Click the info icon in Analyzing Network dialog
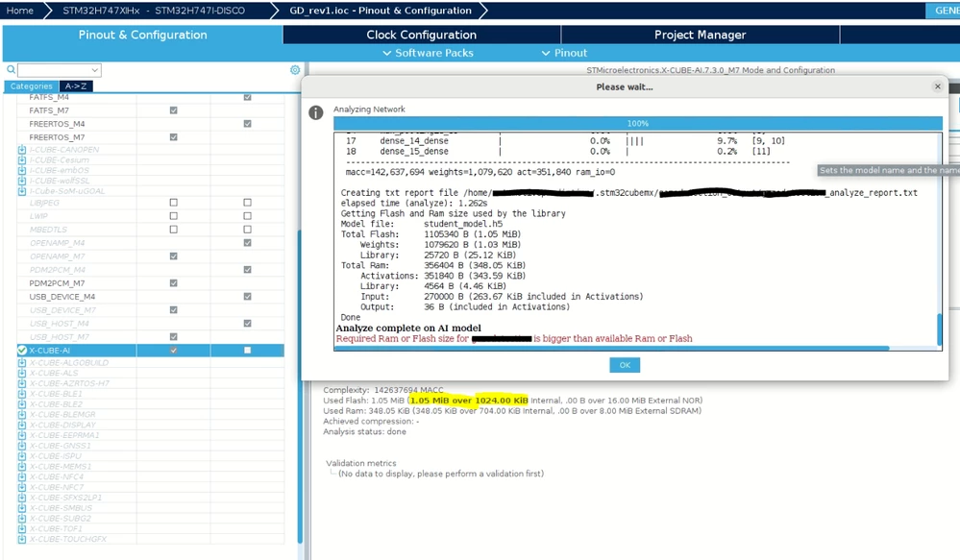Image resolution: width=960 pixels, height=560 pixels. point(315,112)
